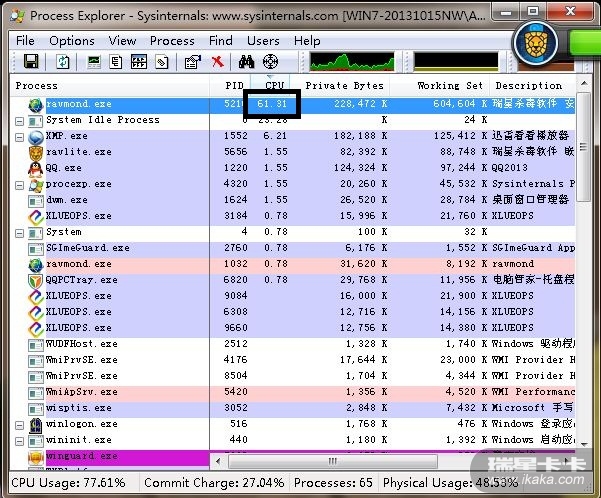Click icon of XLUEOPS.exe with PID 9084
Viewport: 601px width, 498px height.
tap(36, 297)
